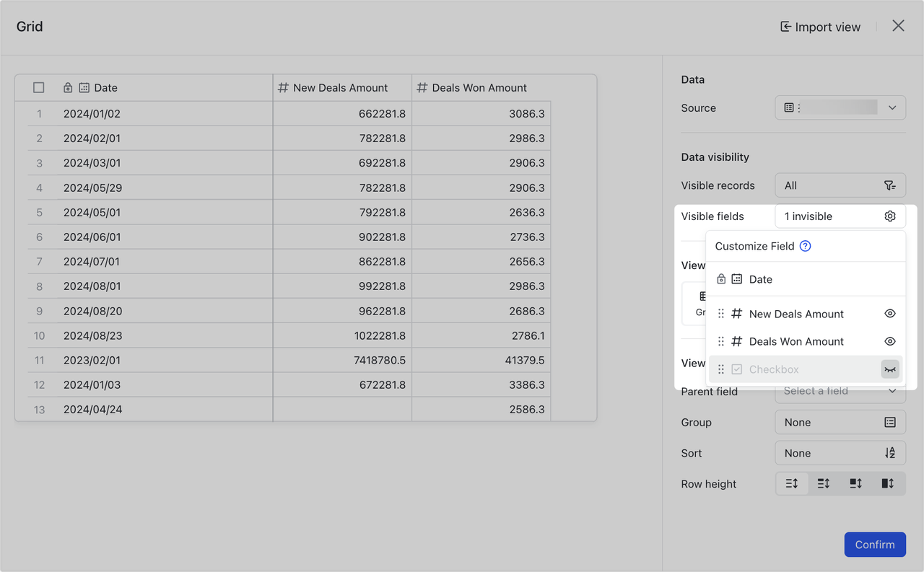924x572 pixels.
Task: Click the cell with value 7418780.5
Action: [342, 360]
